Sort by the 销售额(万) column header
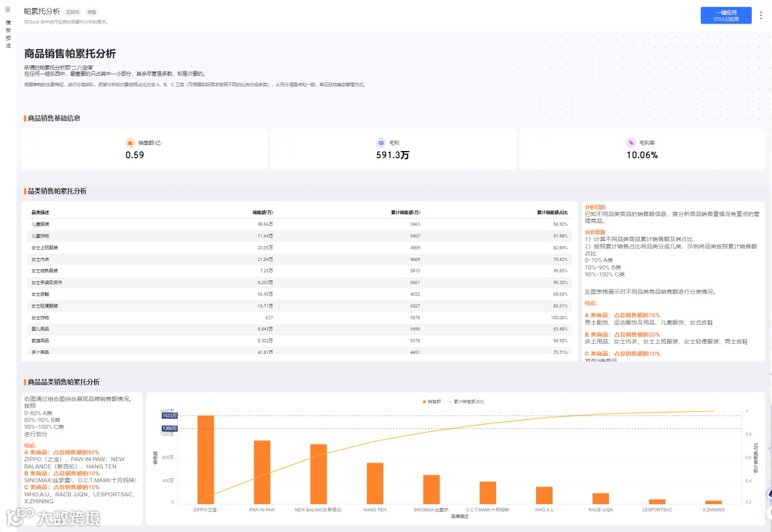The width and height of the screenshot is (772, 532). point(262,212)
